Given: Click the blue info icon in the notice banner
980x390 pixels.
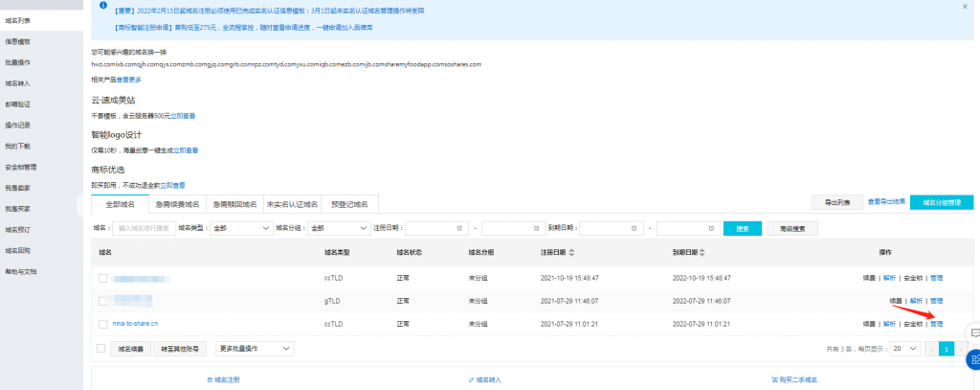Looking at the screenshot, I should (x=103, y=5).
